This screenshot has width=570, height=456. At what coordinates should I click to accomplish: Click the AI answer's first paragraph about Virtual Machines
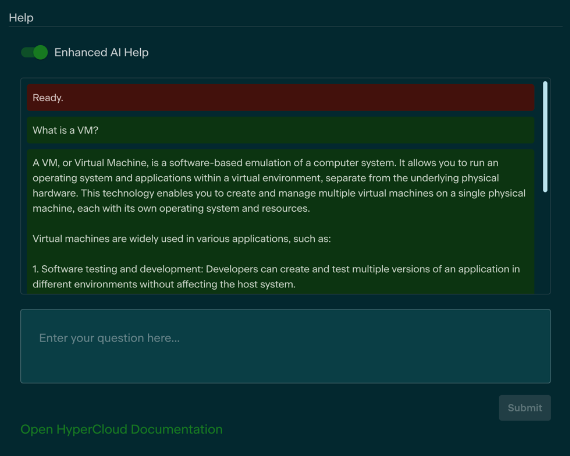point(279,185)
